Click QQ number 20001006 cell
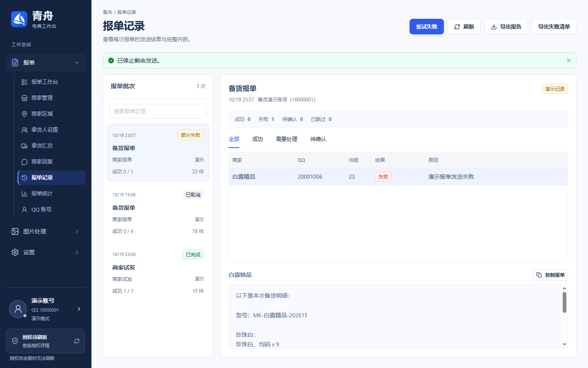The image size is (588, 368). (x=310, y=177)
